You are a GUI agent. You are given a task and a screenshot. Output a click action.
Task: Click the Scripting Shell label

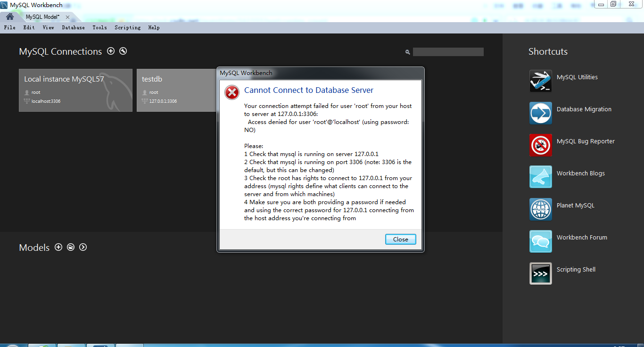[x=576, y=270]
